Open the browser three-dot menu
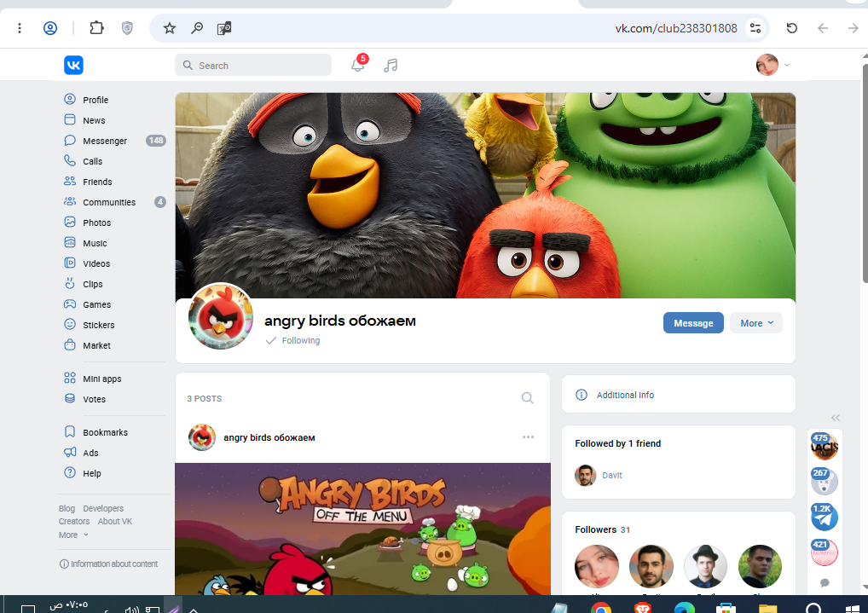 20,27
